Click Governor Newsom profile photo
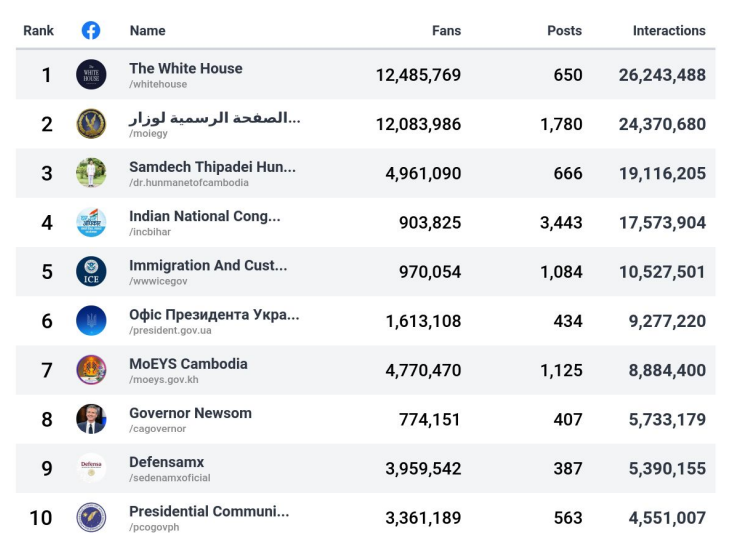 pos(91,419)
